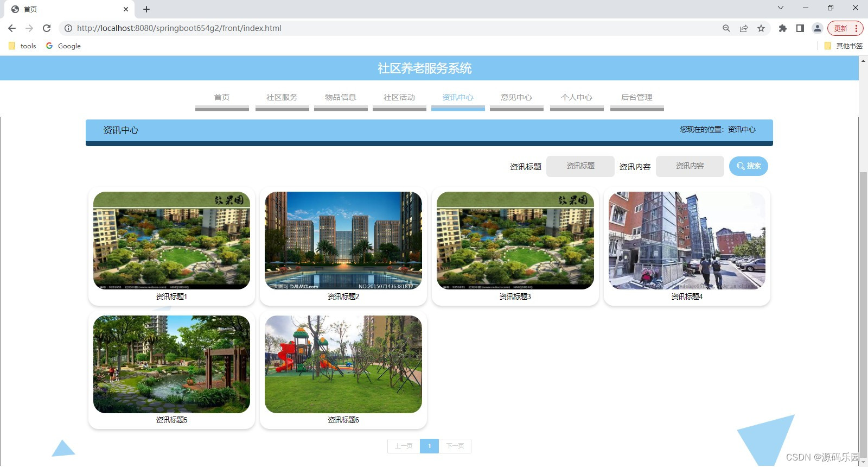Click the scrollbar up arrow

coord(863,60)
